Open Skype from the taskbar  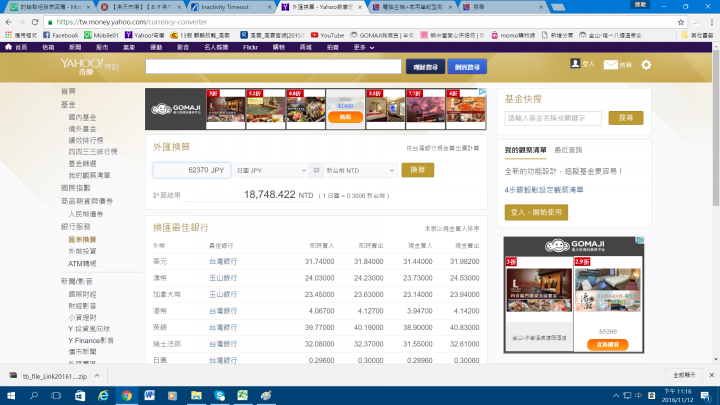point(219,395)
